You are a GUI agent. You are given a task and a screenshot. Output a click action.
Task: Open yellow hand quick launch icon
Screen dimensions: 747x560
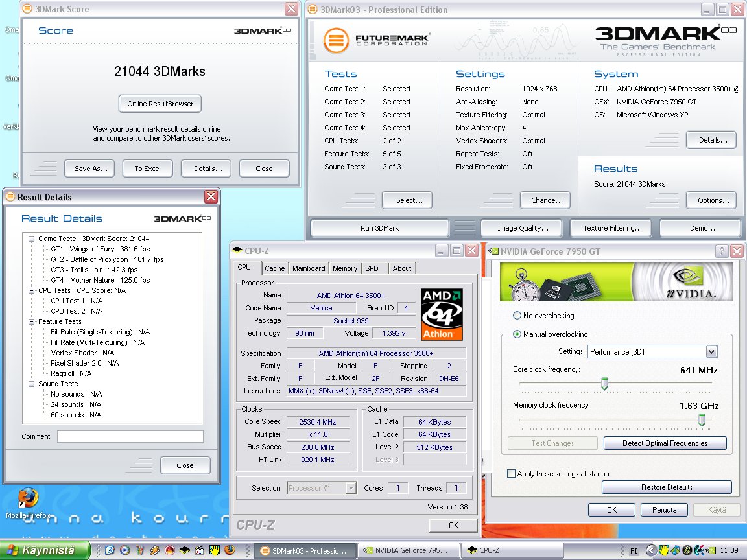click(x=215, y=550)
